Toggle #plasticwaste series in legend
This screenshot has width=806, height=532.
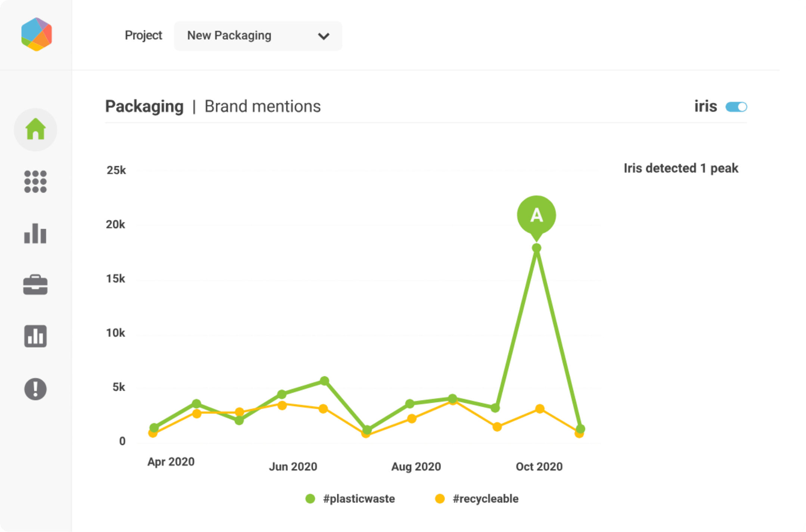[359, 499]
